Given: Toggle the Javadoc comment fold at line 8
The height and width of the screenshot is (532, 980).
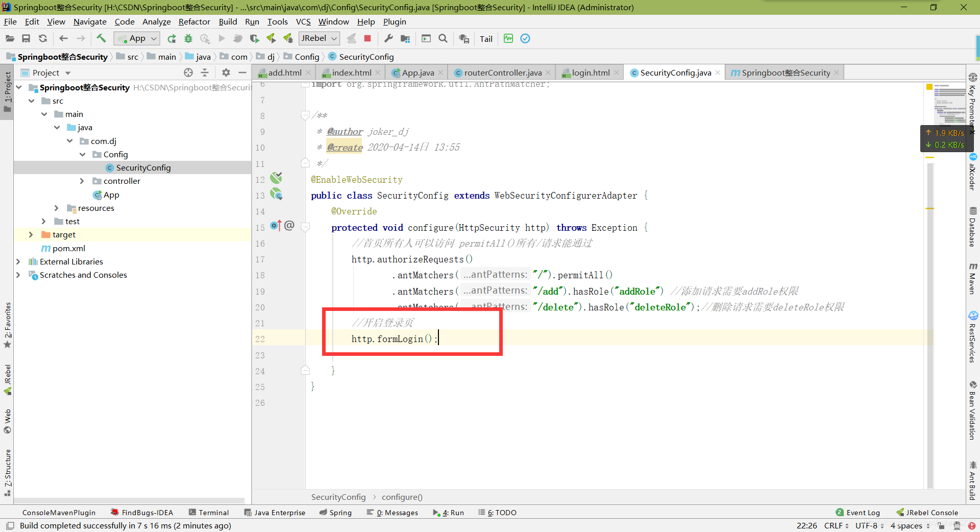Looking at the screenshot, I should 305,115.
